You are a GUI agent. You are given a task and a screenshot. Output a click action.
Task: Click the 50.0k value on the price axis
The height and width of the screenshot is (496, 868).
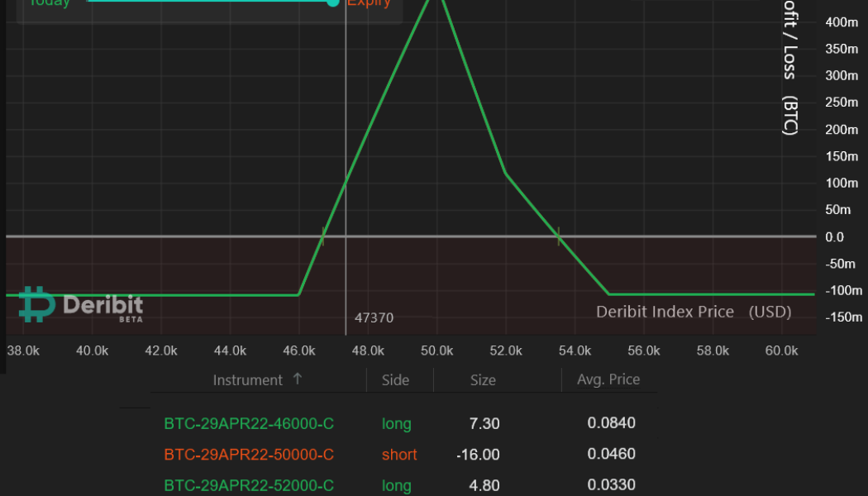tap(436, 350)
